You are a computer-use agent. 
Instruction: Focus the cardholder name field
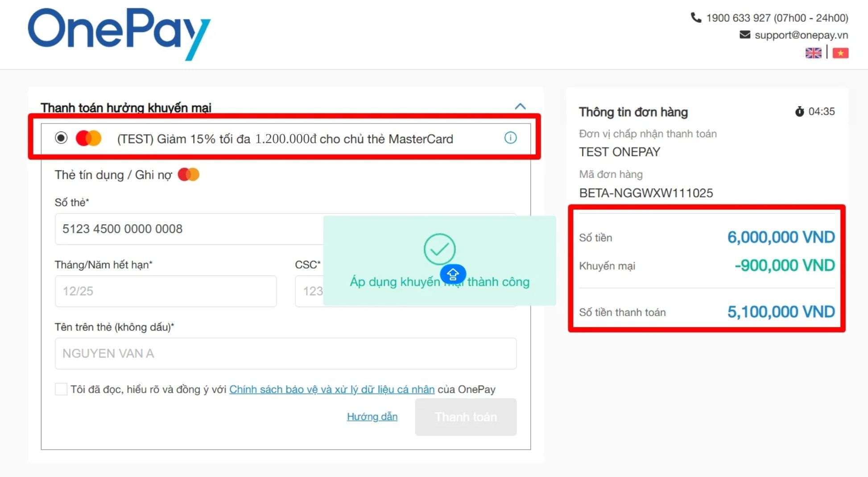pyautogui.click(x=285, y=354)
